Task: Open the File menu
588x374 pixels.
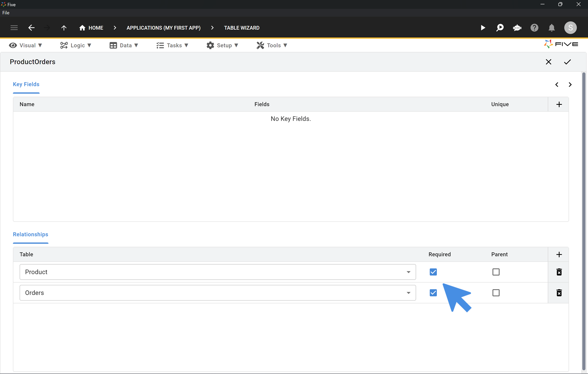Action: coord(6,13)
